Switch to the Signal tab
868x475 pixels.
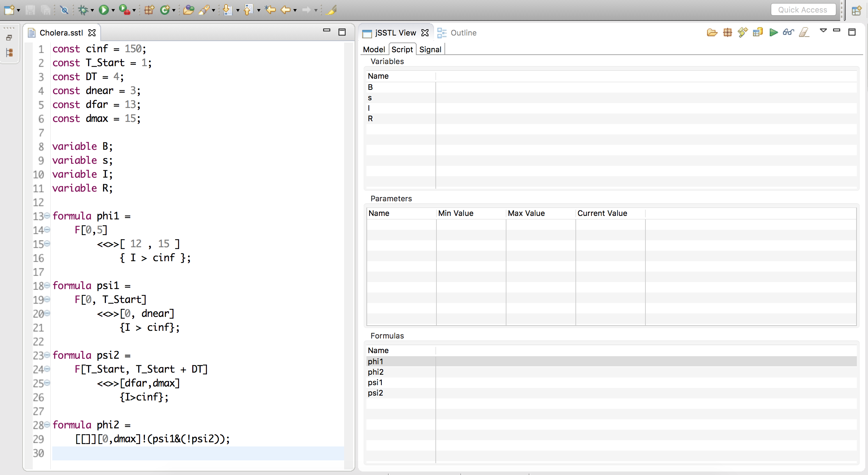pos(430,49)
